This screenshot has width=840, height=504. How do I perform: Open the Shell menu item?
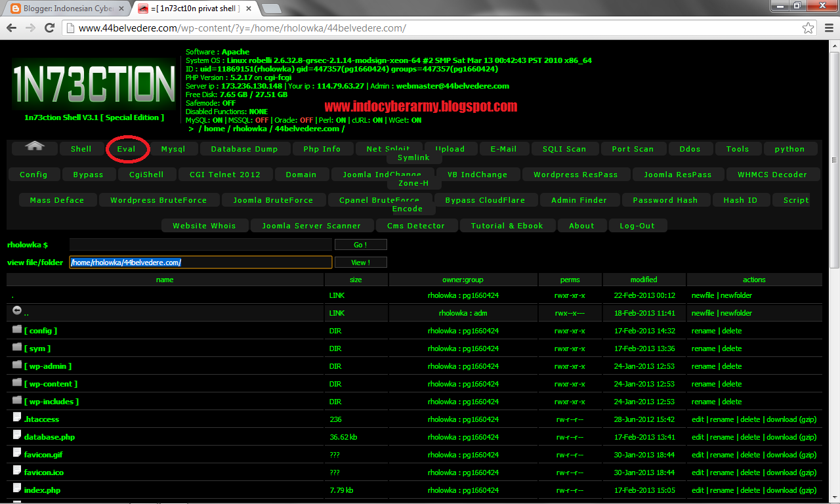pos(81,149)
